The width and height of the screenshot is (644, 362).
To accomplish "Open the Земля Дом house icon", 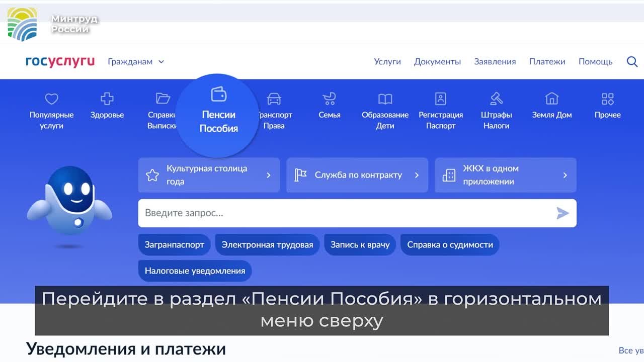I will pyautogui.click(x=552, y=99).
